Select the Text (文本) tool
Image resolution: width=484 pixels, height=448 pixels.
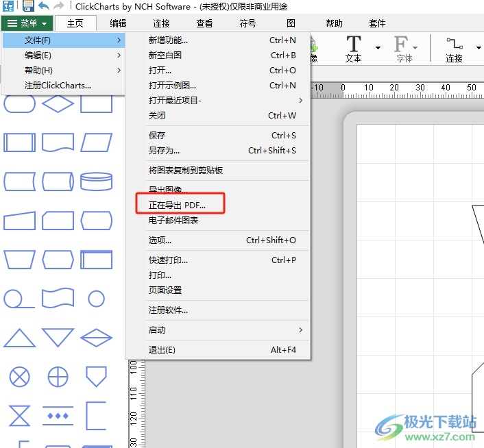point(354,49)
